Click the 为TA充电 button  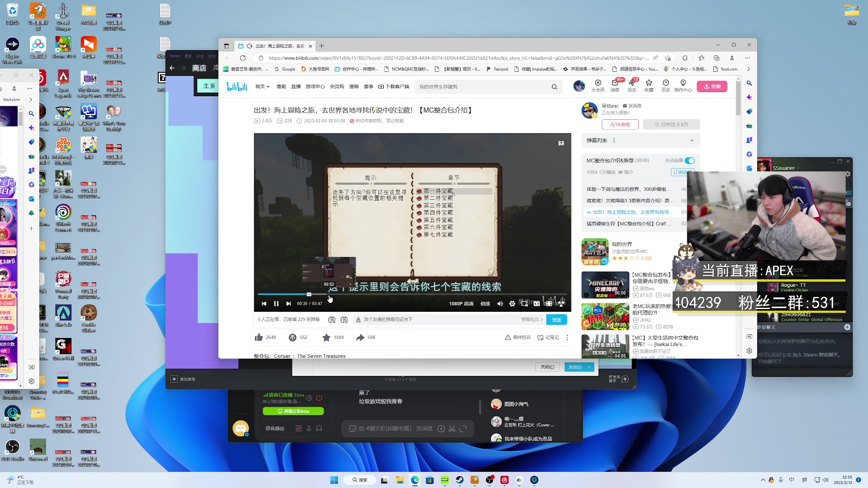pos(620,124)
